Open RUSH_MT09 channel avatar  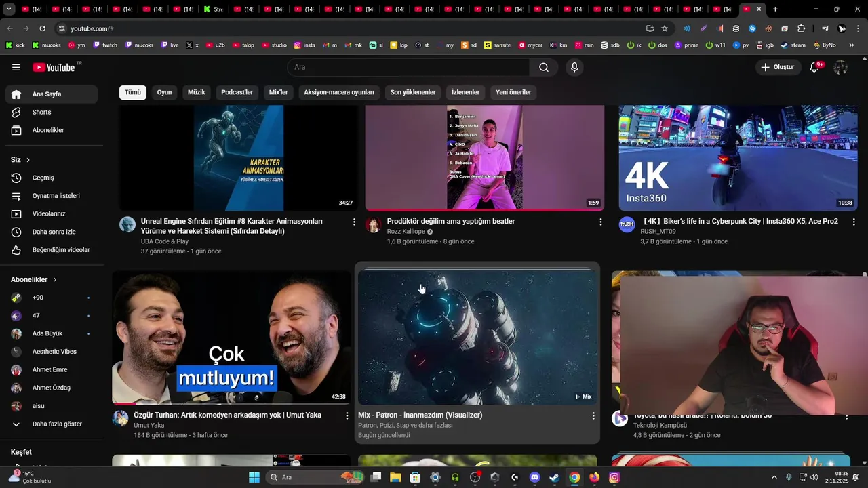[627, 225]
